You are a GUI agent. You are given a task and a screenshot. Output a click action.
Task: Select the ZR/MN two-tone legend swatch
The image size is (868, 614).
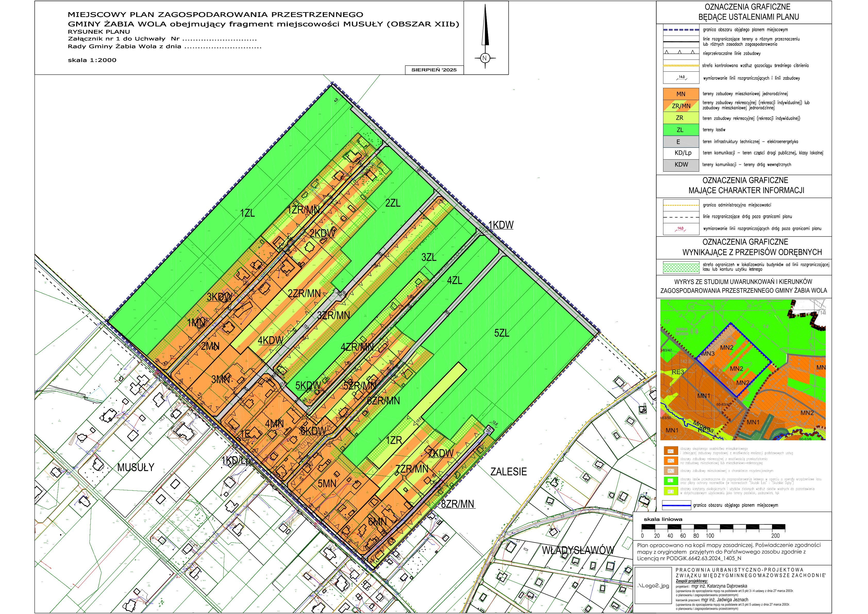(x=681, y=106)
